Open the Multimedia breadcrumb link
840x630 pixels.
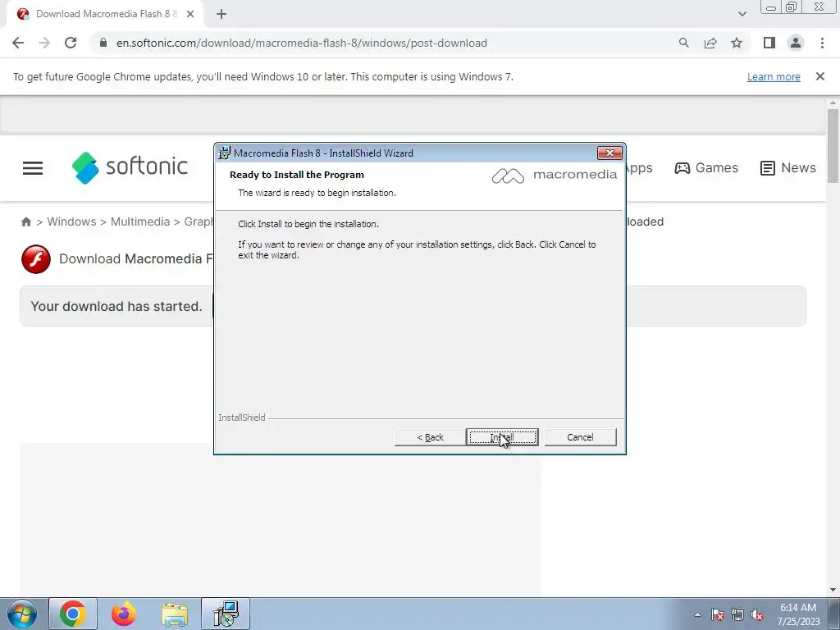pyautogui.click(x=139, y=221)
